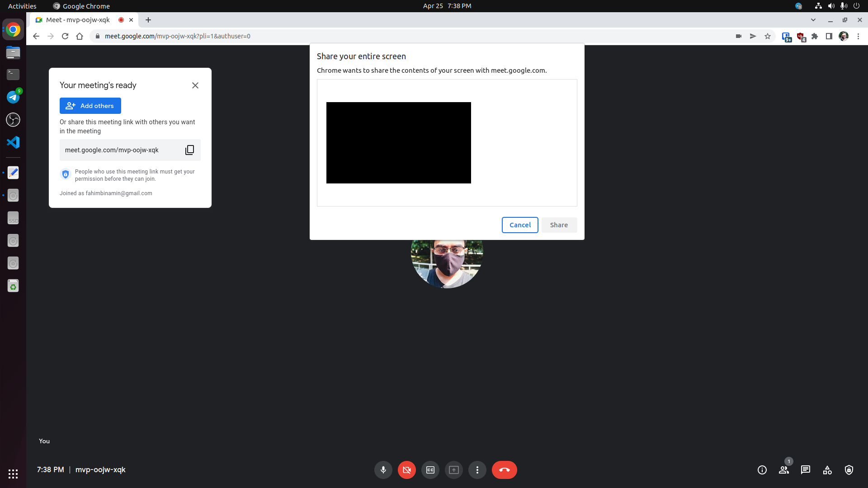This screenshot has width=868, height=488.
Task: Select the black screen preview thumbnail
Action: click(398, 143)
